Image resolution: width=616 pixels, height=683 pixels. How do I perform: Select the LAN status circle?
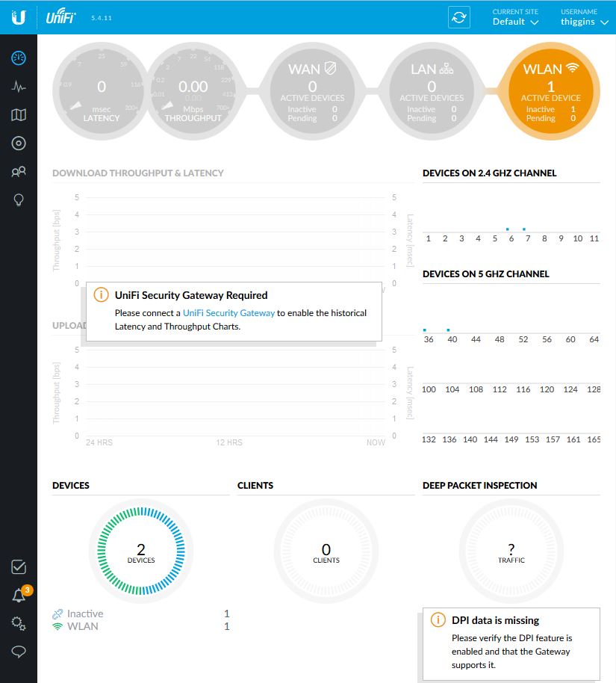pos(432,91)
